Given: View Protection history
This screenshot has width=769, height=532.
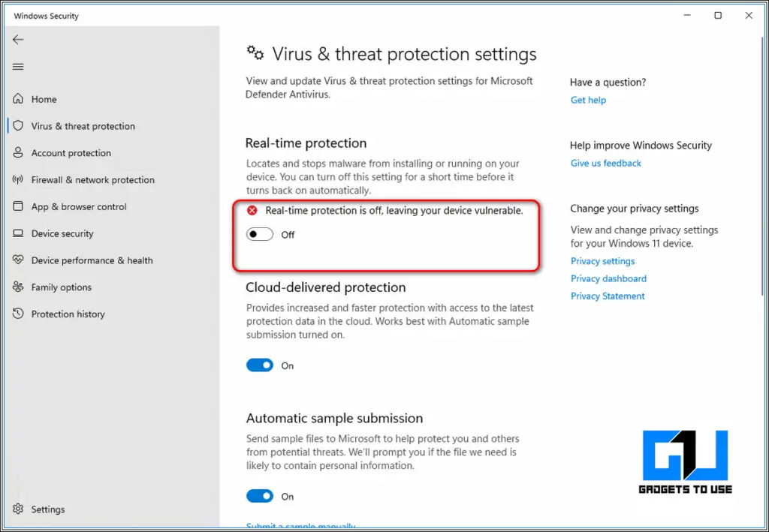Looking at the screenshot, I should (x=67, y=314).
